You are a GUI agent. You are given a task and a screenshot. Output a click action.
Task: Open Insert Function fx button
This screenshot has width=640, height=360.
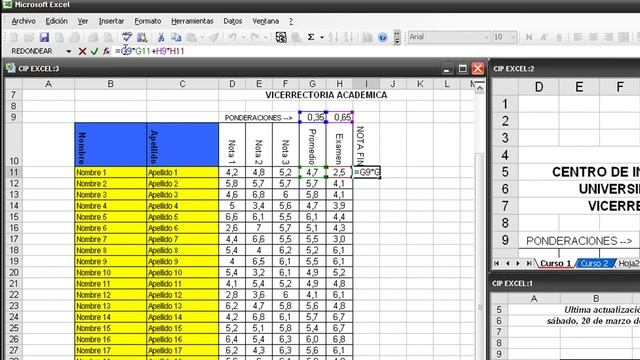pyautogui.click(x=107, y=51)
